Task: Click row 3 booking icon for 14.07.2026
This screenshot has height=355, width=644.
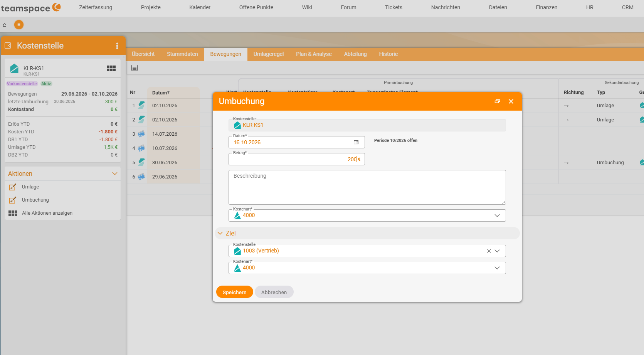Action: pos(141,134)
